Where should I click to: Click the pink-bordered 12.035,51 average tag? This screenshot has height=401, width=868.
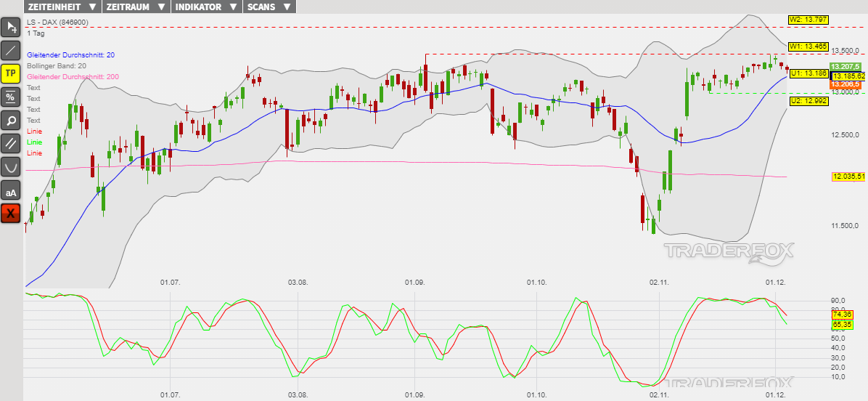point(848,177)
